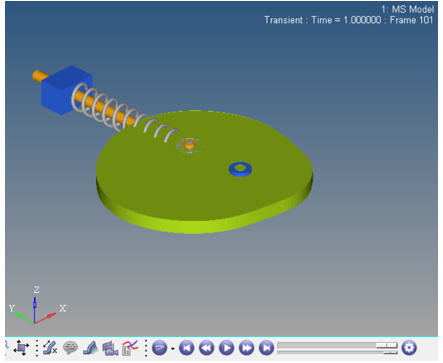Open the build plots curve icon
Viewport: 443px width, 363px height.
pos(130,348)
